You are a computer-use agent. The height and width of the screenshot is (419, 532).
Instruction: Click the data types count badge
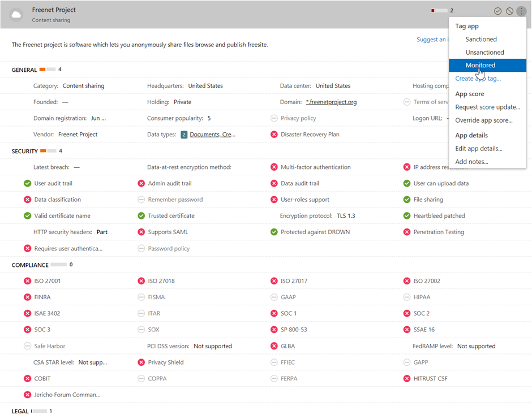[184, 135]
